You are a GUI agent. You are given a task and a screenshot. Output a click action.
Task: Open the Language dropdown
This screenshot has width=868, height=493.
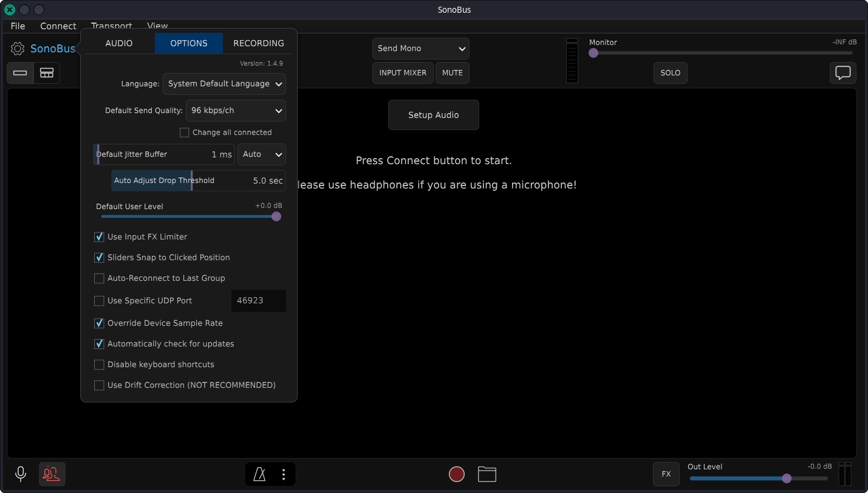click(x=224, y=84)
